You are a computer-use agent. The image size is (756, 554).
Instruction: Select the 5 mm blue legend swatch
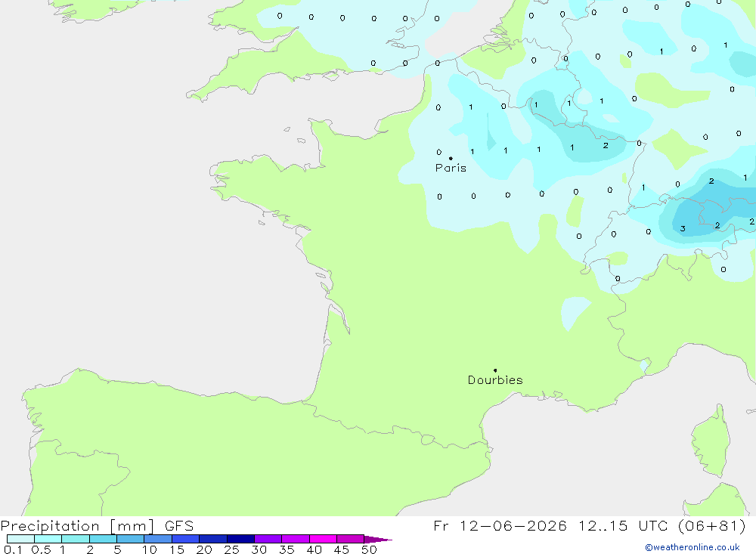130,539
